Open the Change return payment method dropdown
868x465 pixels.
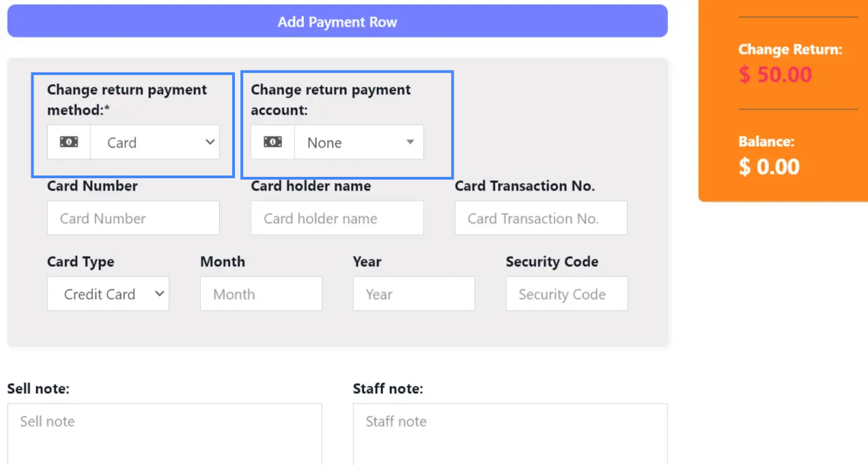[155, 142]
